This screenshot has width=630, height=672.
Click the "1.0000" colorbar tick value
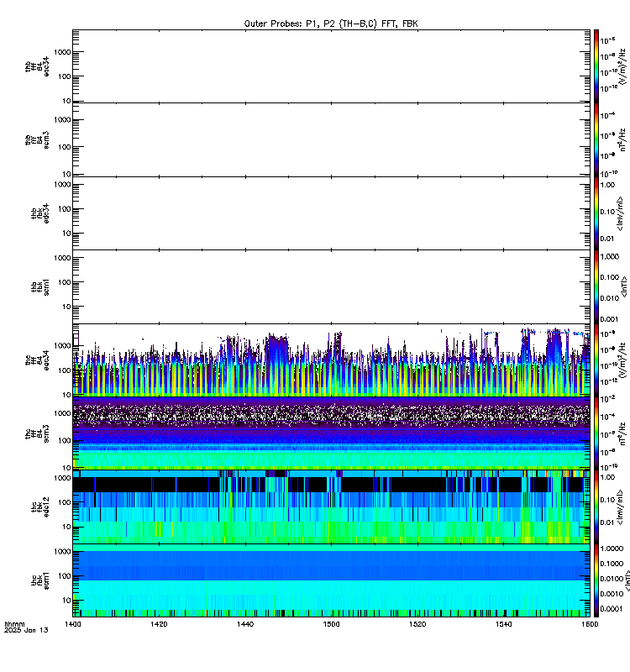(612, 549)
